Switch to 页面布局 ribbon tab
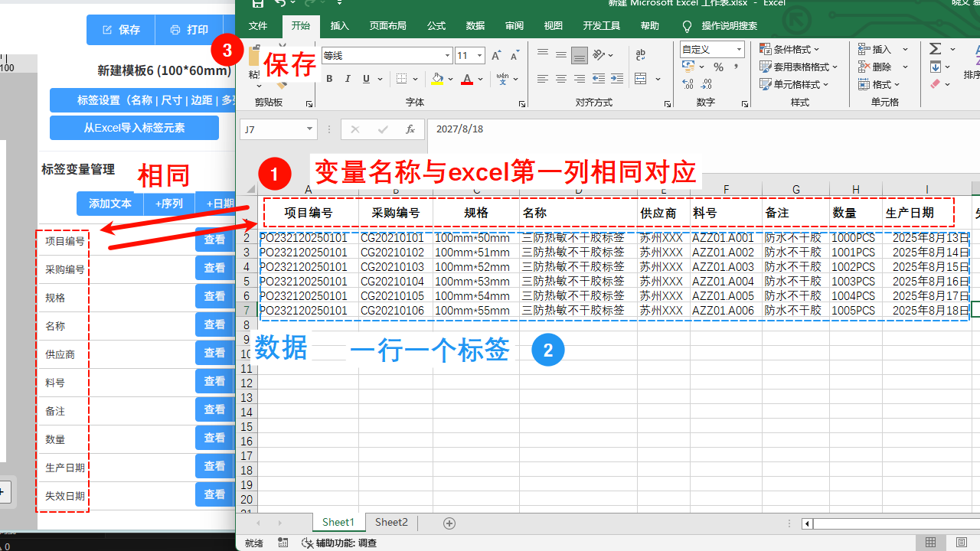Image resolution: width=980 pixels, height=551 pixels. [388, 26]
